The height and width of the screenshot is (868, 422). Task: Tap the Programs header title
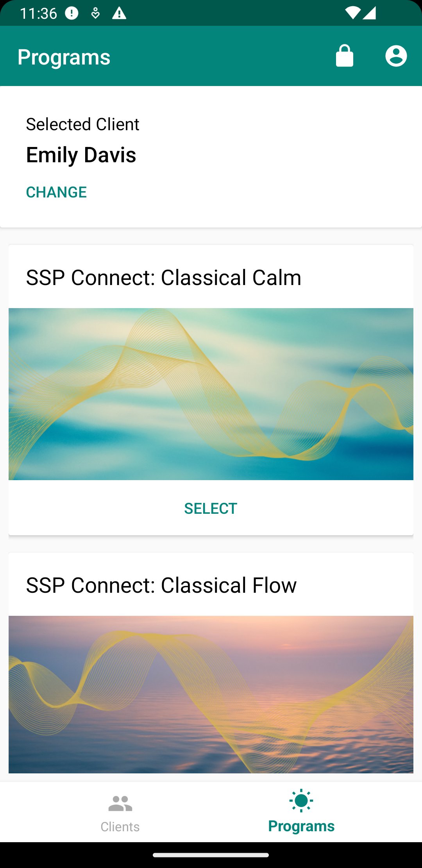click(64, 57)
